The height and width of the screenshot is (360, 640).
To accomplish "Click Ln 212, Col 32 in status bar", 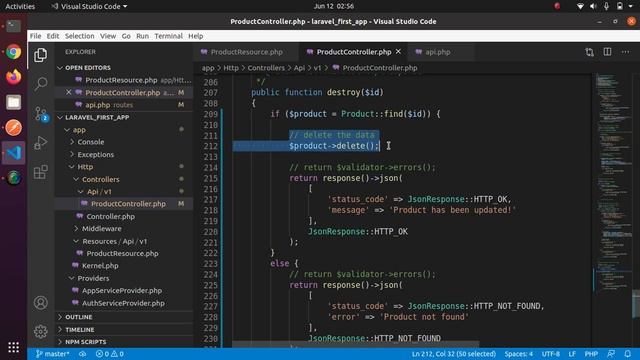I will pos(453,354).
